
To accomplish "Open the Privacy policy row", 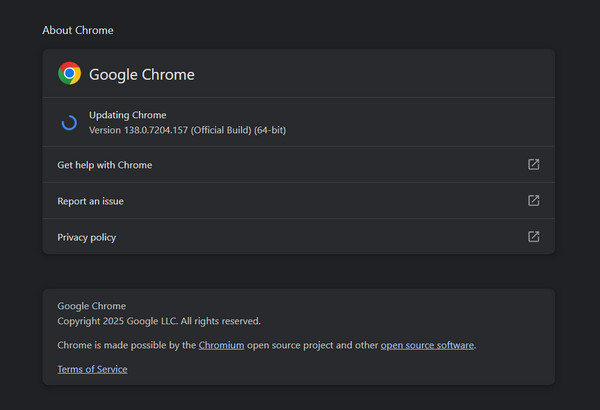I will click(x=298, y=237).
